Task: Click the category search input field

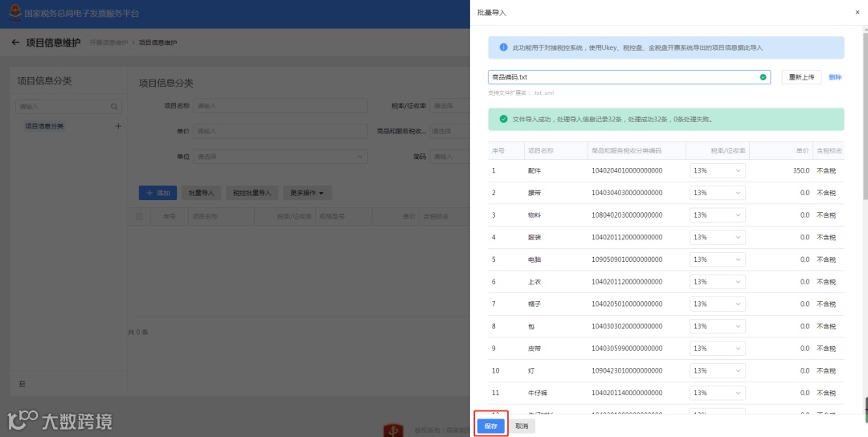Action: coord(68,107)
